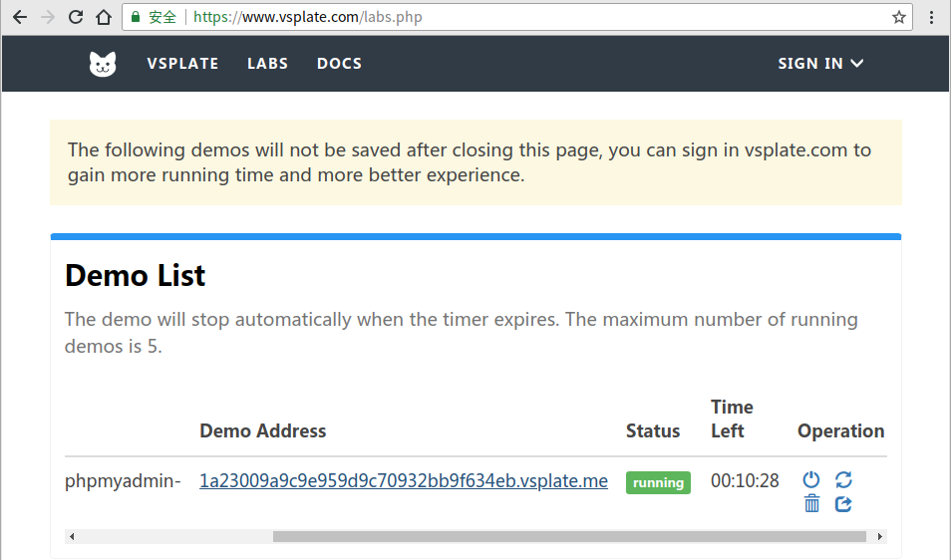The width and height of the screenshot is (951, 560).
Task: Bookmark this page with the star icon
Action: tap(899, 17)
